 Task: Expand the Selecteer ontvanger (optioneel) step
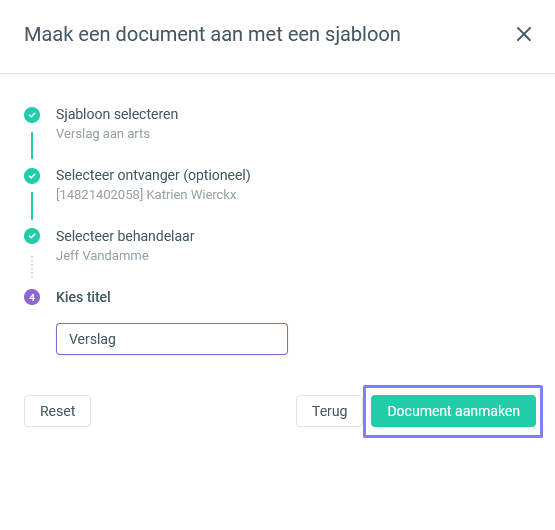(153, 175)
